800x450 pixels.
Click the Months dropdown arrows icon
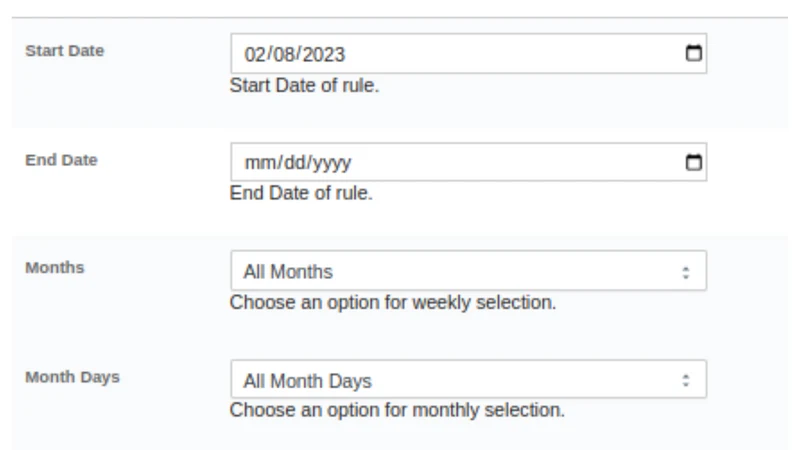[x=686, y=272]
